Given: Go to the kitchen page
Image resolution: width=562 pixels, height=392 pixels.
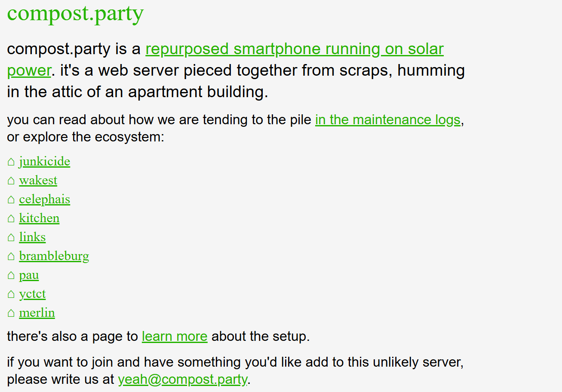Looking at the screenshot, I should [39, 218].
